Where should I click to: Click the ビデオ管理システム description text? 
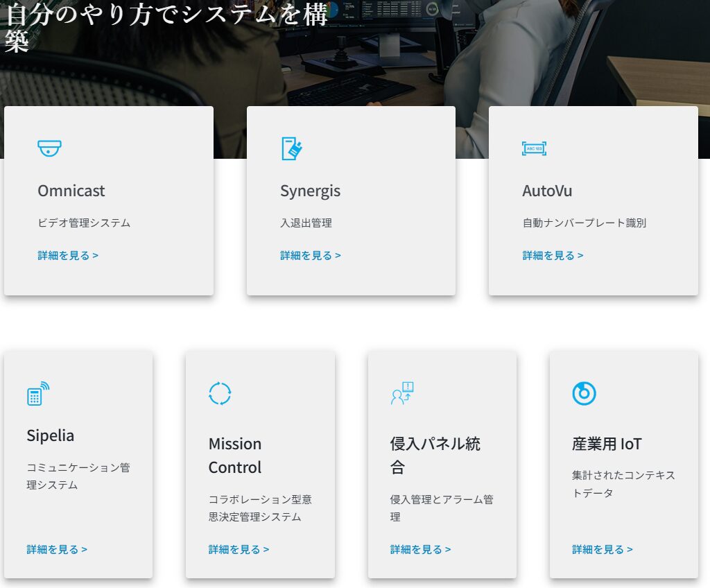click(x=84, y=223)
